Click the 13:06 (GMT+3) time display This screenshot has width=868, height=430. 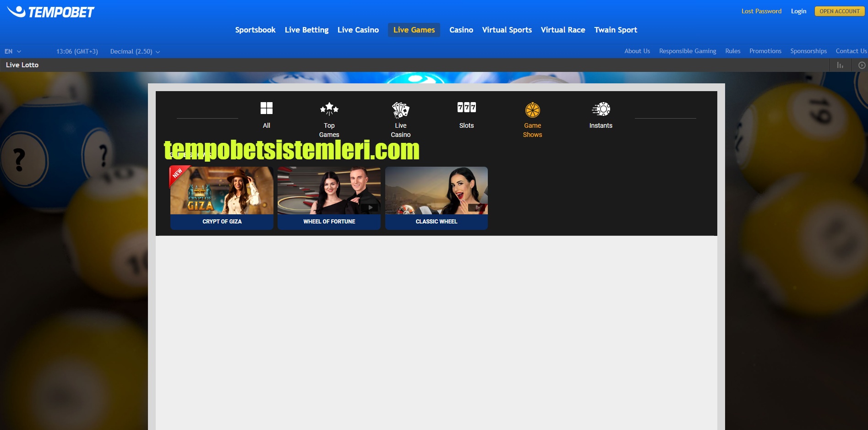[77, 51]
